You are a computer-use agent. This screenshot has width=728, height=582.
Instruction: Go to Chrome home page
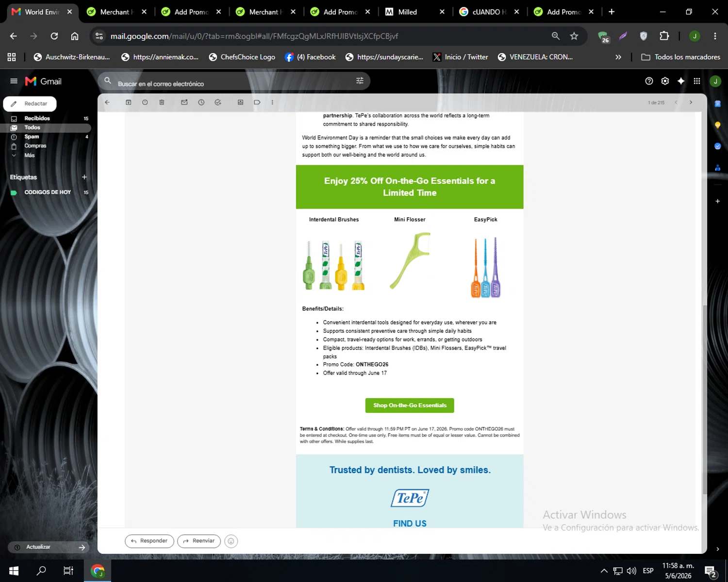coord(75,36)
